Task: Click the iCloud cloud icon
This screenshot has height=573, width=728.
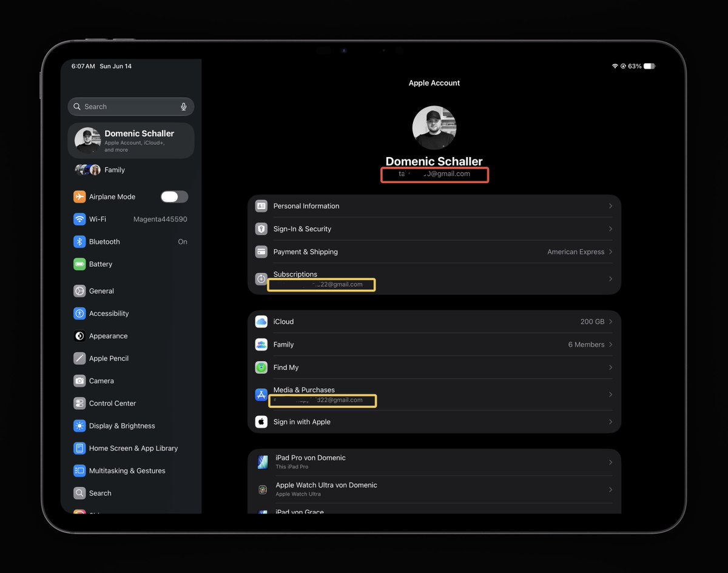Action: [261, 321]
